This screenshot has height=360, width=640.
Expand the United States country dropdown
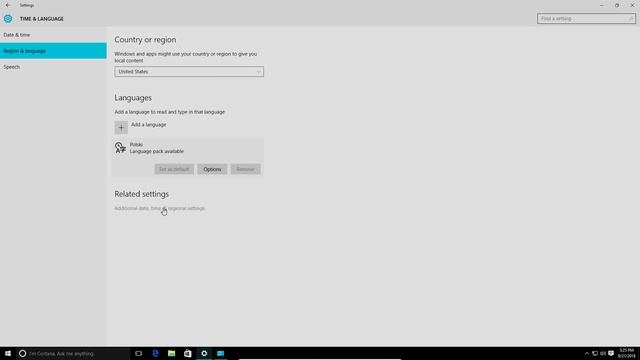189,72
